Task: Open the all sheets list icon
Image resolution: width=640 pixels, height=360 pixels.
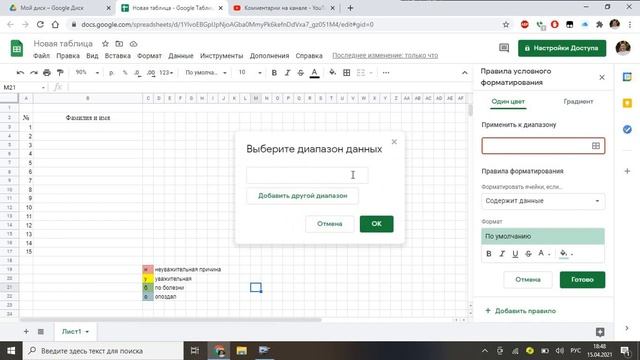Action: pyautogui.click(x=41, y=331)
